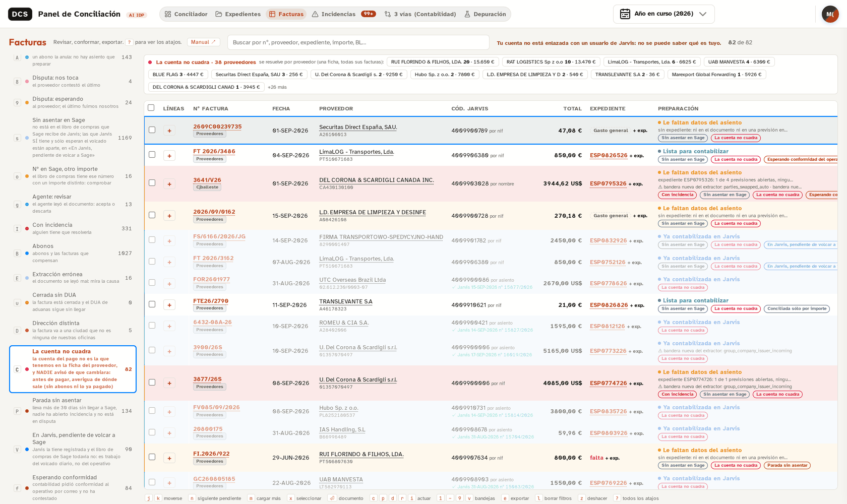Sort by the TOTAL column header
Image resolution: width=847 pixels, height=504 pixels.
(572, 108)
